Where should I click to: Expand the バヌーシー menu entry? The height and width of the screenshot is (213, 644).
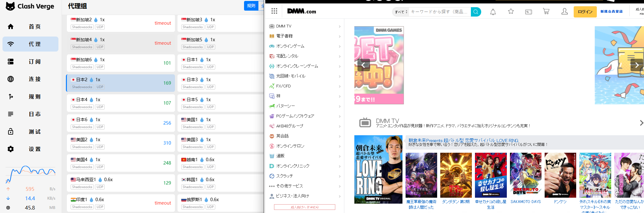305,106
